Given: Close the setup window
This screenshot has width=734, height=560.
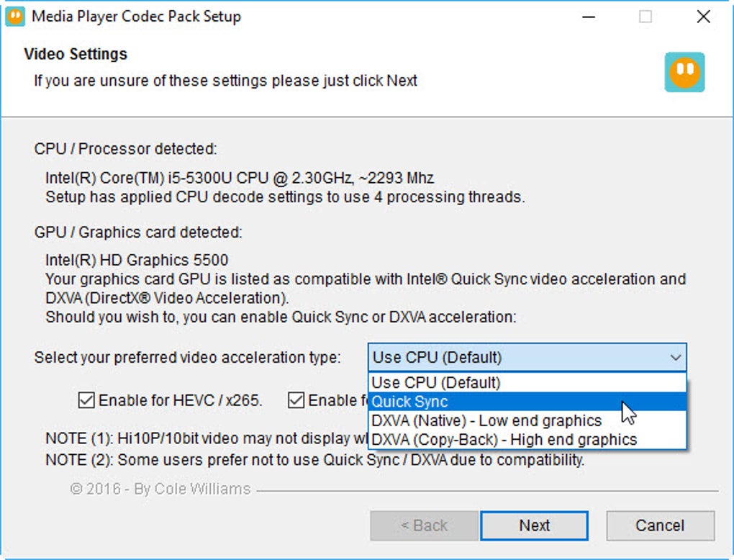Looking at the screenshot, I should [703, 17].
